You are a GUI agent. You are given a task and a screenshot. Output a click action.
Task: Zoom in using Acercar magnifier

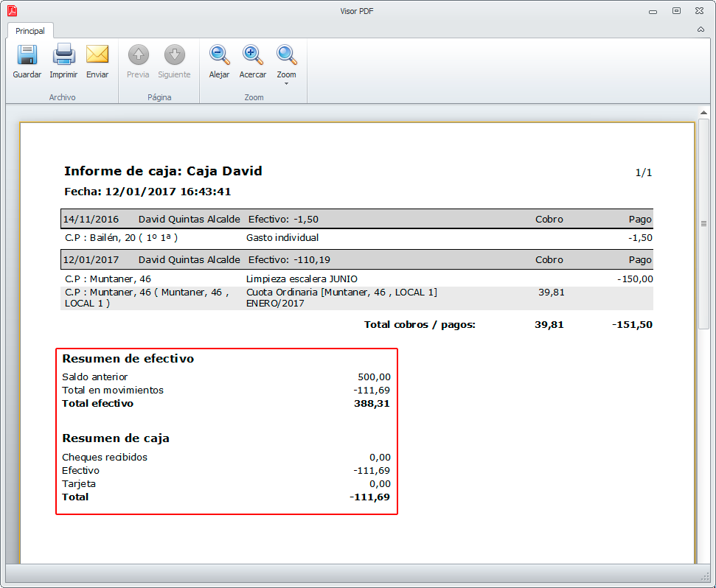(253, 55)
